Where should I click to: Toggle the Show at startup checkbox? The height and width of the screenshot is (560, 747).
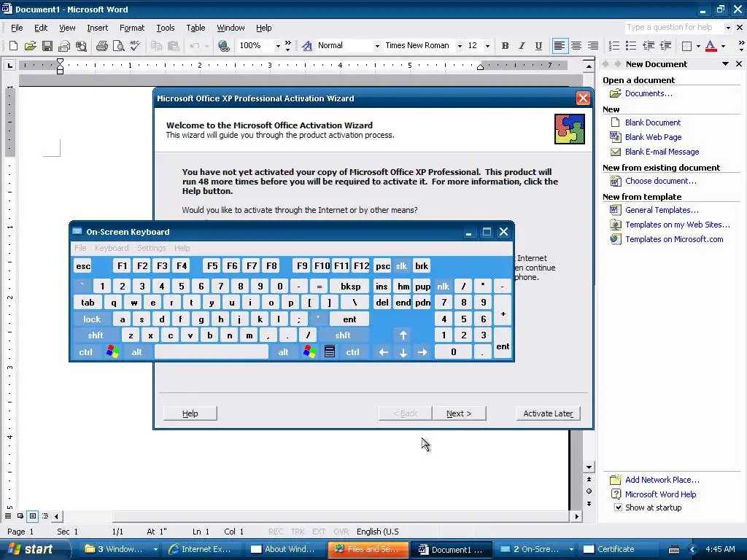tap(618, 507)
